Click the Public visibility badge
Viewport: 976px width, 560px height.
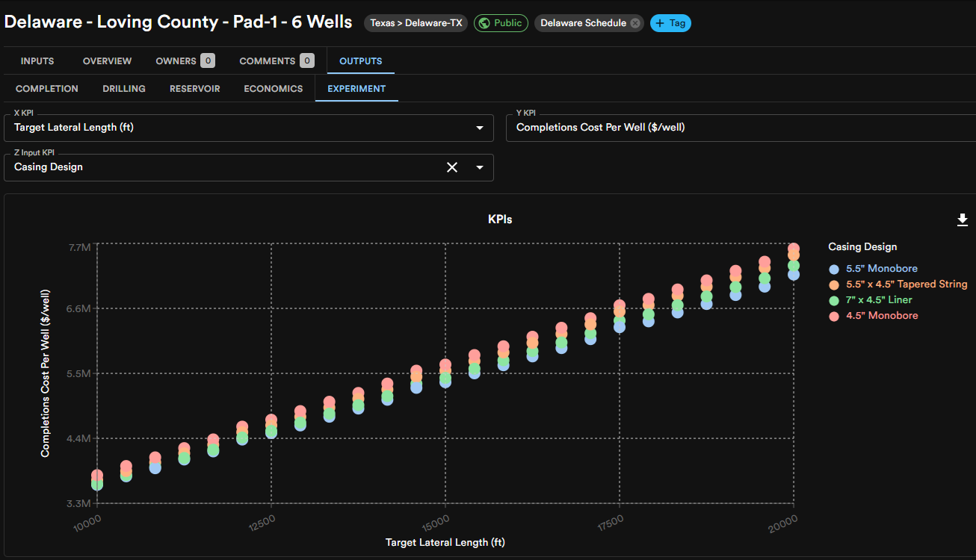coord(501,23)
